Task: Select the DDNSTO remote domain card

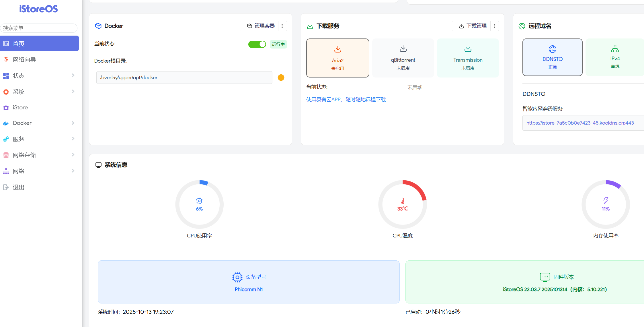Action: pos(552,57)
